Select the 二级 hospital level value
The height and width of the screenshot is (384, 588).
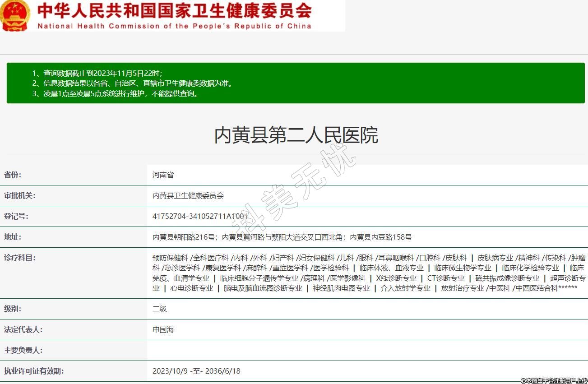click(160, 309)
